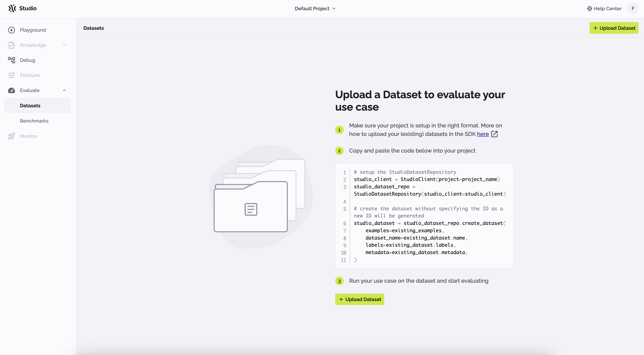The height and width of the screenshot is (355, 644).
Task: Click the Datasets breadcrumb heading
Action: [93, 28]
